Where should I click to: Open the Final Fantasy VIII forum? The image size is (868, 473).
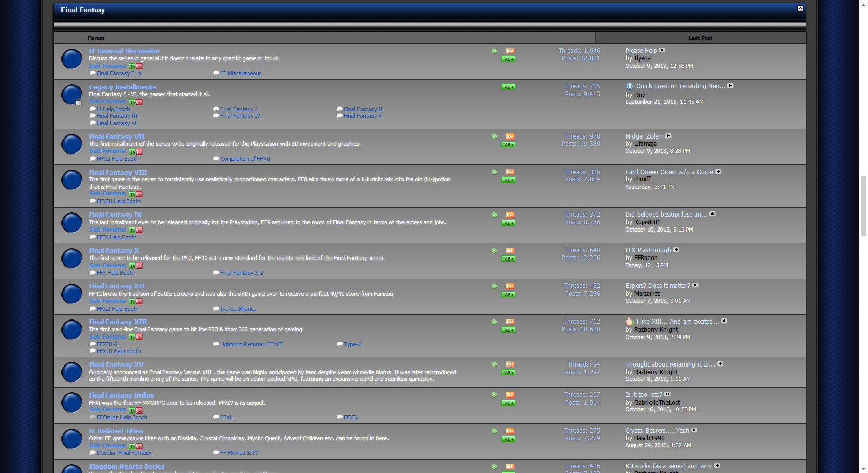118,173
